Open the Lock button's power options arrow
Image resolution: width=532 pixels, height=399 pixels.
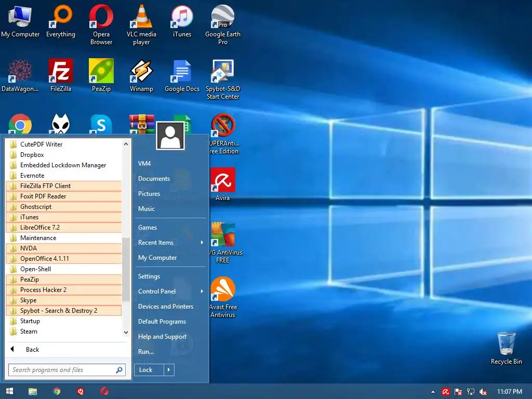(169, 370)
